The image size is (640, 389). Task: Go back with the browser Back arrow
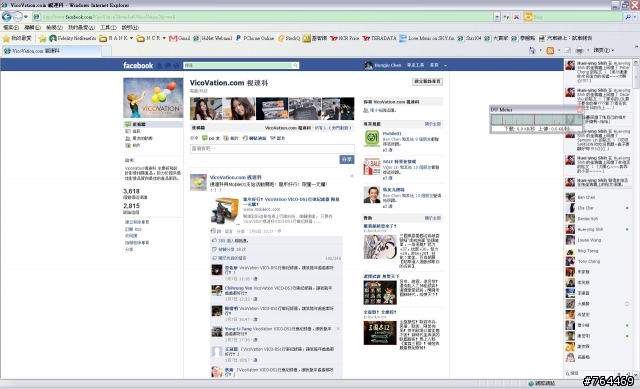pyautogui.click(x=7, y=17)
